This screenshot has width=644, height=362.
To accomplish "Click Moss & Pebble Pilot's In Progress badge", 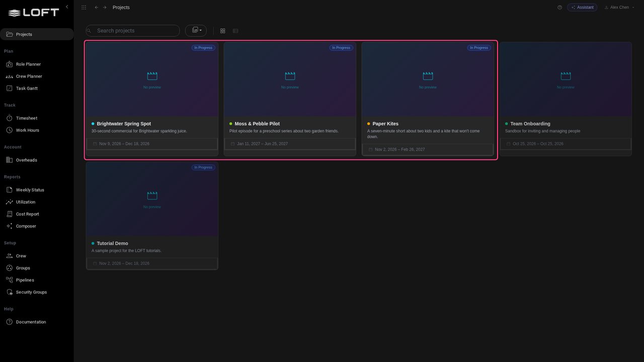I will point(341,48).
